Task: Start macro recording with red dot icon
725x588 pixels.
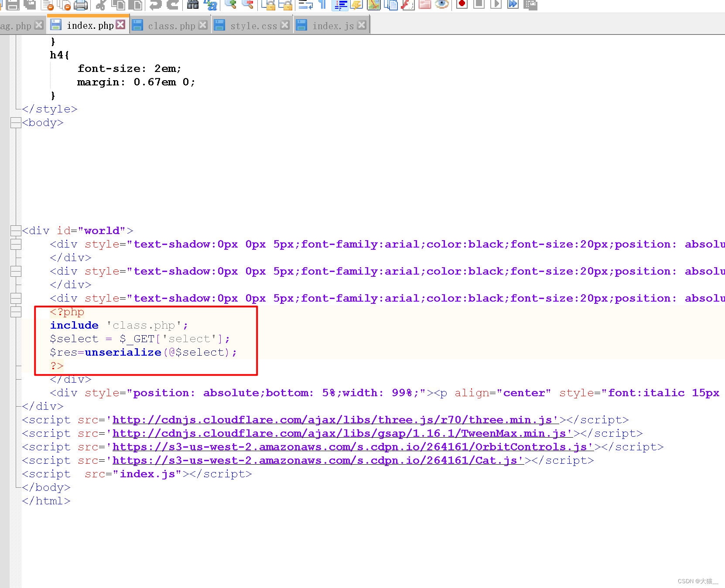Action: 462,4
